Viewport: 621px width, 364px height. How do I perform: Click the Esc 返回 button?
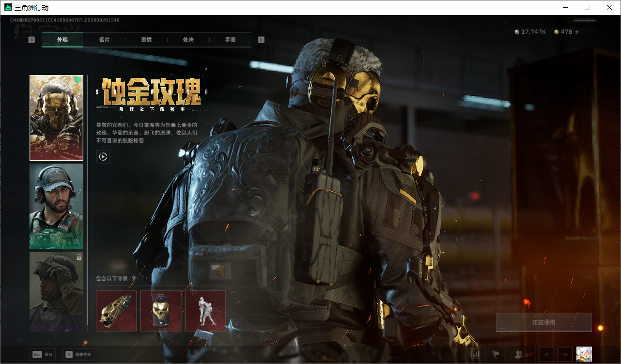[42, 354]
